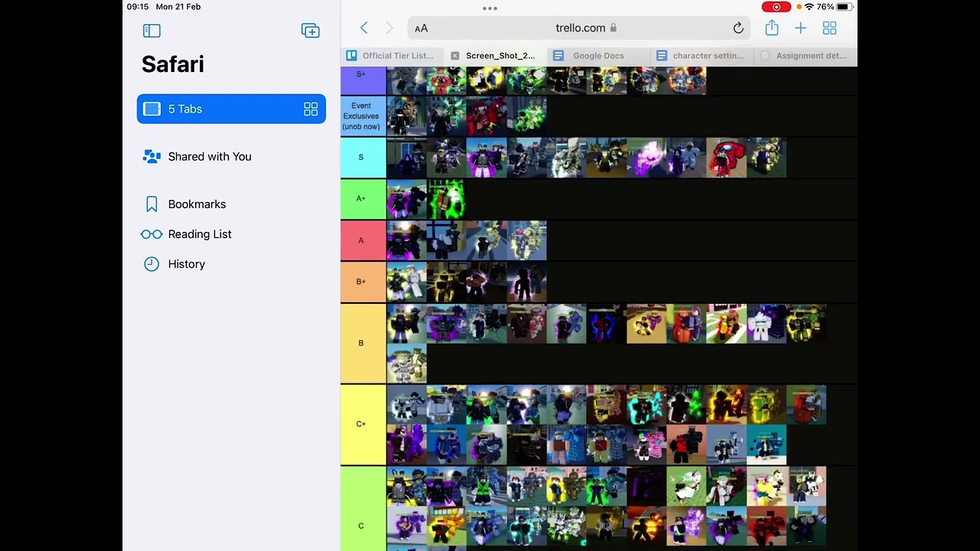This screenshot has width=980, height=551.
Task: Switch to Official Tier List tab
Action: [x=392, y=56]
